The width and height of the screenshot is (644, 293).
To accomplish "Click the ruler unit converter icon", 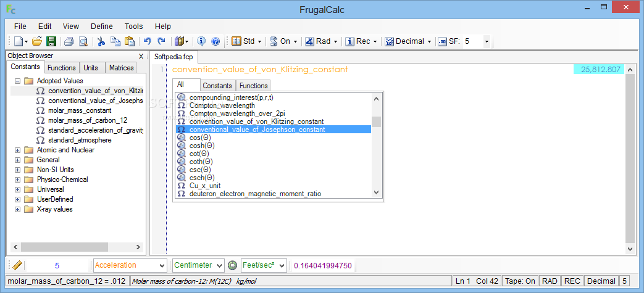I will (x=17, y=265).
